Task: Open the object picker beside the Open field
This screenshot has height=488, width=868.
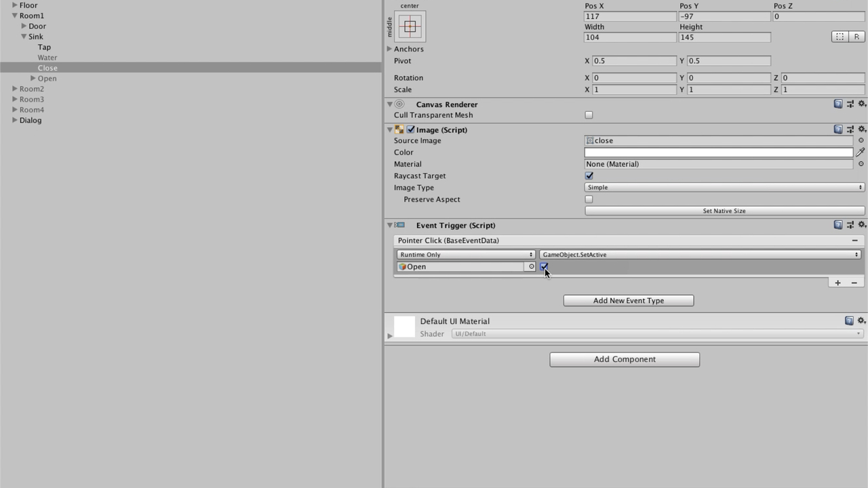Action: coord(531,267)
